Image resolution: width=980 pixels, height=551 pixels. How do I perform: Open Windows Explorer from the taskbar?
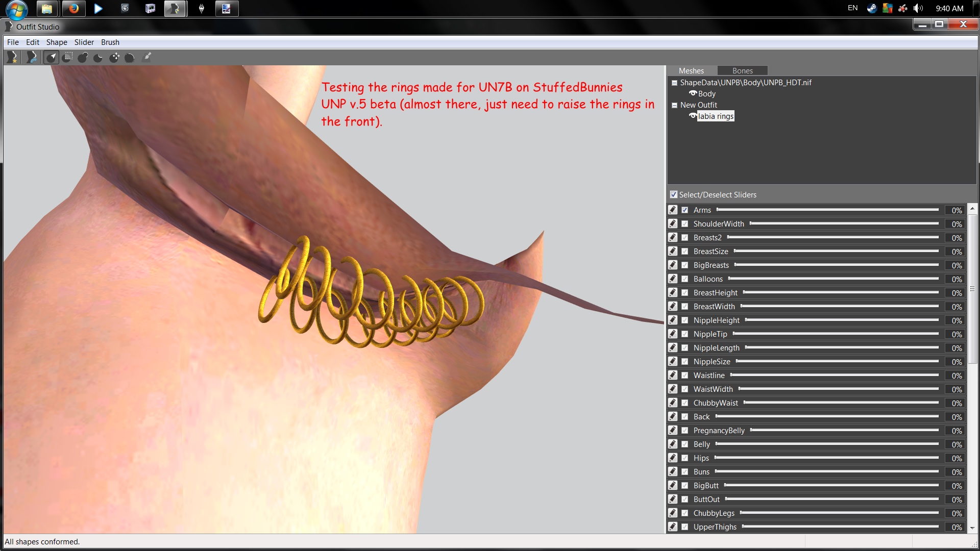pyautogui.click(x=47, y=9)
